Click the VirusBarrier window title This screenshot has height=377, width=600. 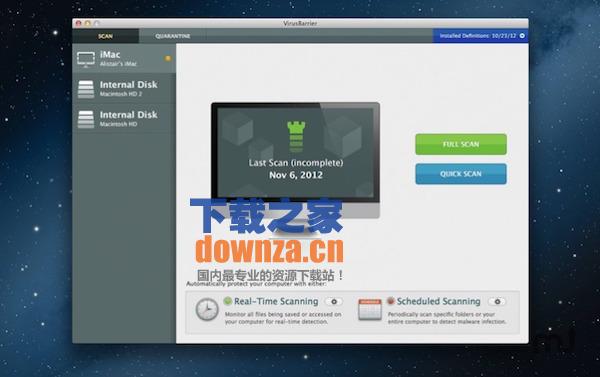click(x=300, y=23)
